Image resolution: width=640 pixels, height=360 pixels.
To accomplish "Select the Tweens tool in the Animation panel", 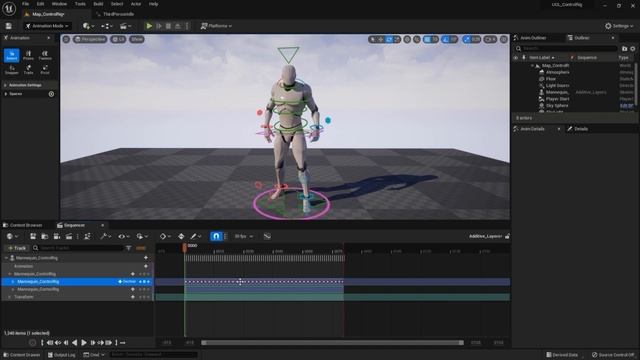I will point(45,56).
